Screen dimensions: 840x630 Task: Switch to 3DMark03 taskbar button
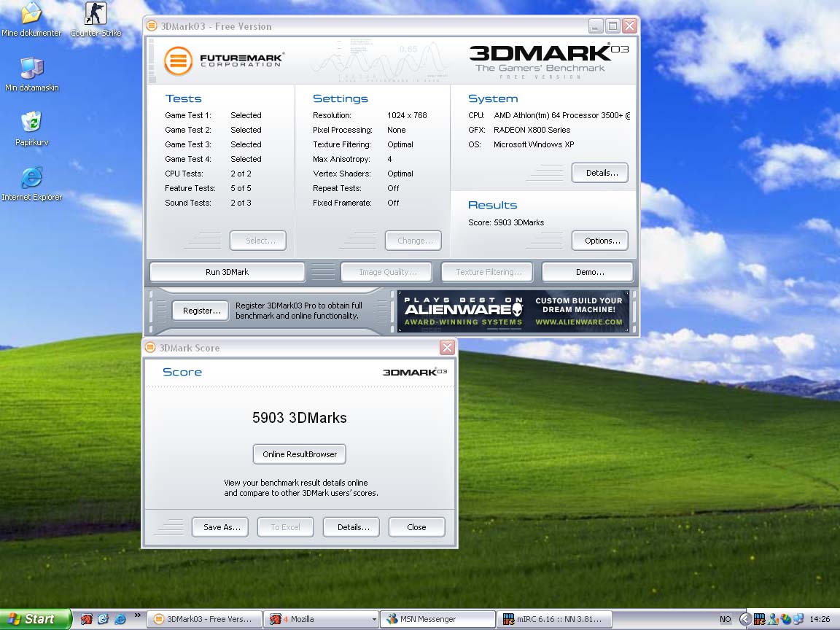[x=205, y=619]
